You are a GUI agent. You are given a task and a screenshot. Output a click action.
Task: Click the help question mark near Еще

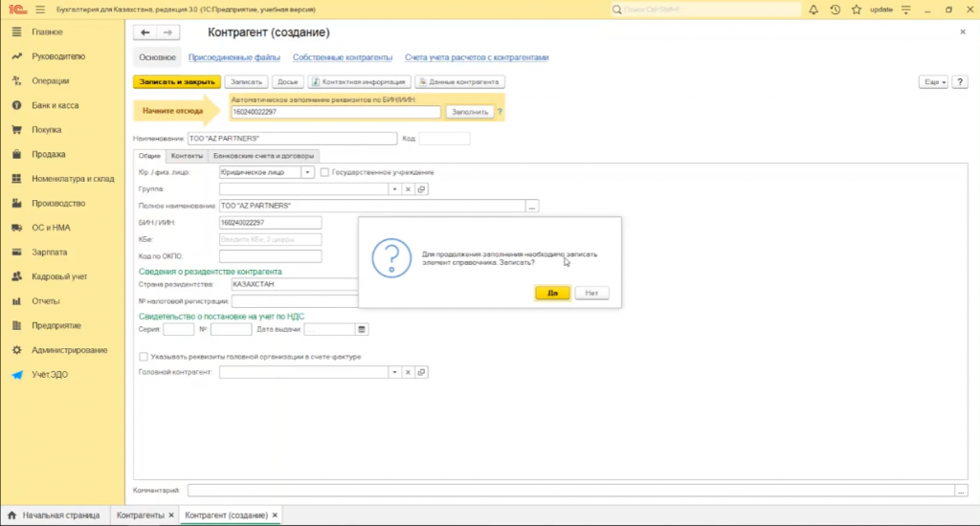click(x=960, y=82)
